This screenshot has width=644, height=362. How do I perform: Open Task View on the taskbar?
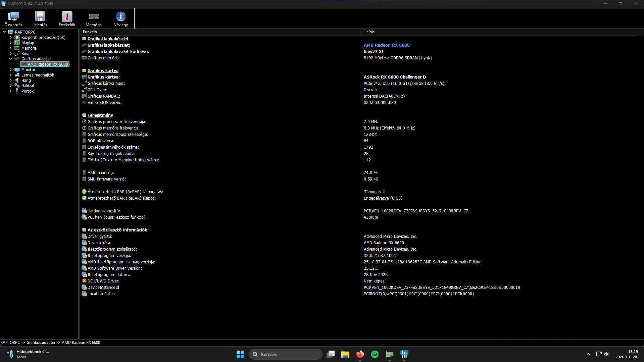click(x=331, y=354)
